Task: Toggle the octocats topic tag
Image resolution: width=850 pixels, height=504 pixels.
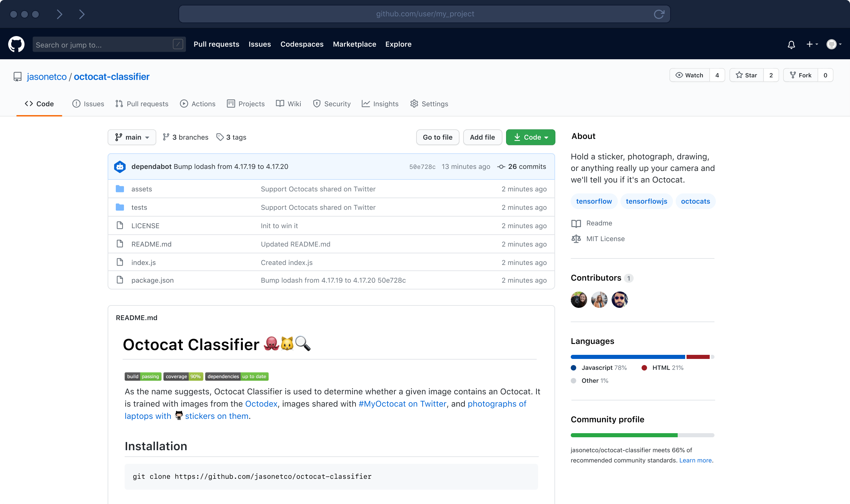Action: [695, 201]
